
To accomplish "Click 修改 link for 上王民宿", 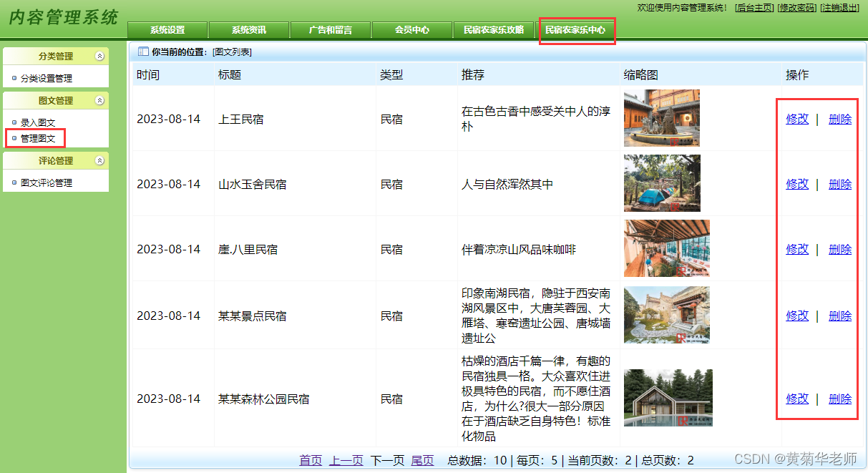I will tap(796, 119).
